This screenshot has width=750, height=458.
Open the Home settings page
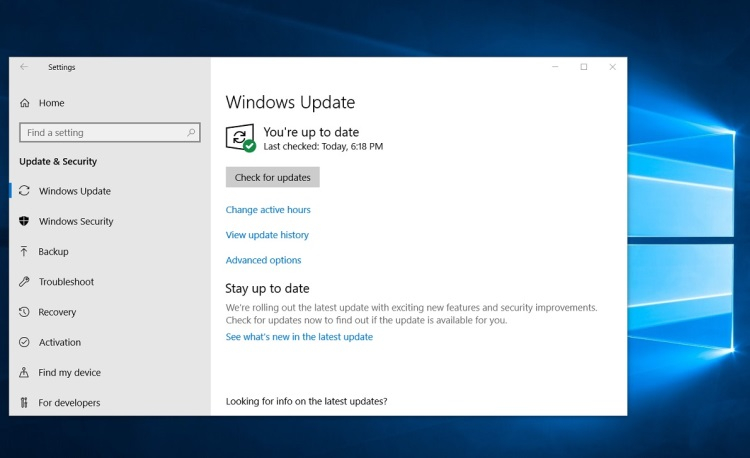click(52, 103)
